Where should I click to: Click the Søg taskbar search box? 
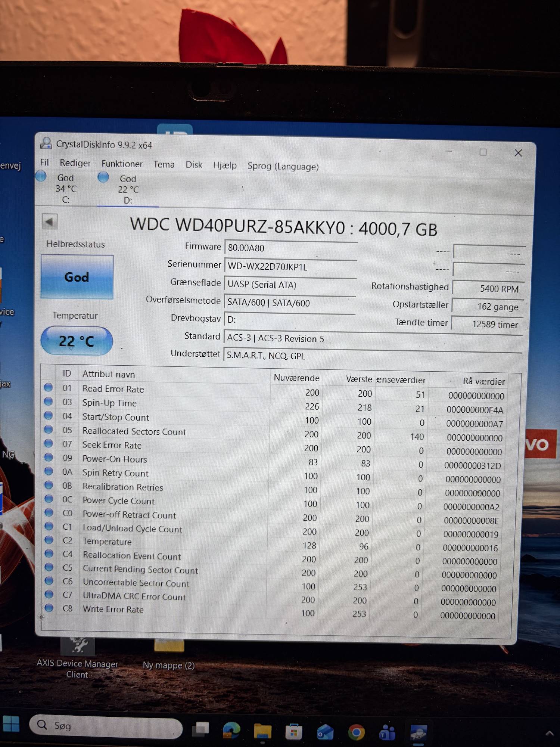[106, 726]
